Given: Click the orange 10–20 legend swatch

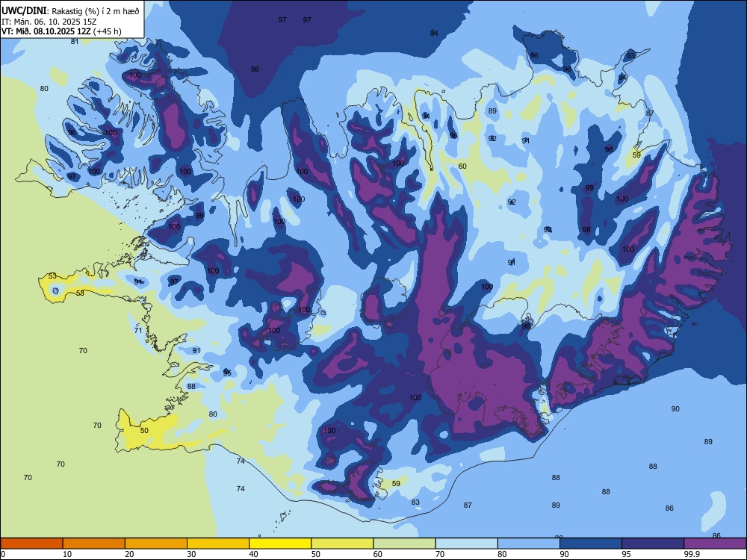Looking at the screenshot, I should [94, 544].
